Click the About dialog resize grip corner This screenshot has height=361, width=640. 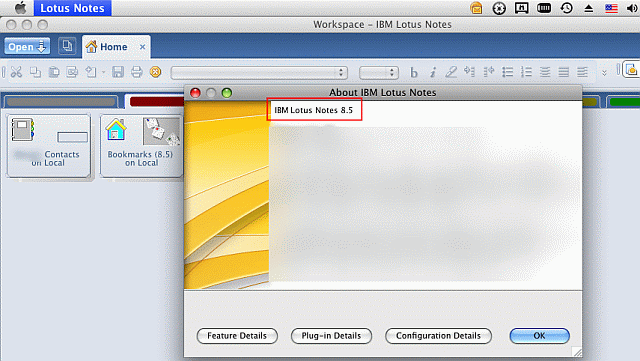click(x=577, y=352)
